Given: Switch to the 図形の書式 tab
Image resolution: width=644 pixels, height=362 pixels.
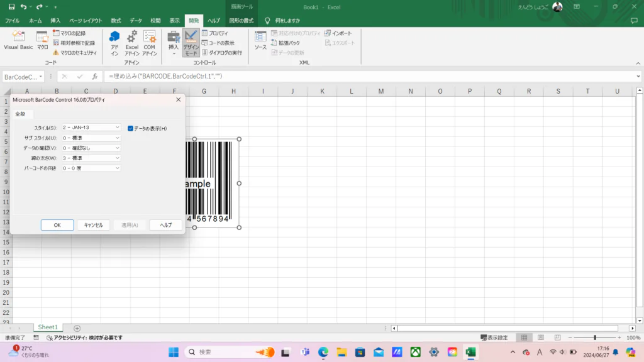Looking at the screenshot, I should [x=241, y=21].
